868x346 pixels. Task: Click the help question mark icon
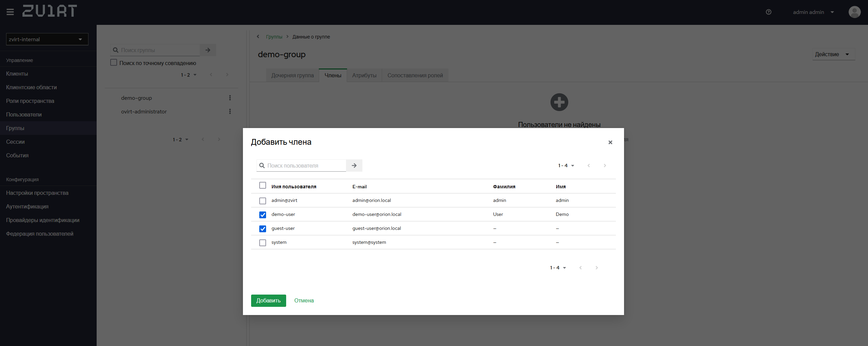tap(768, 12)
